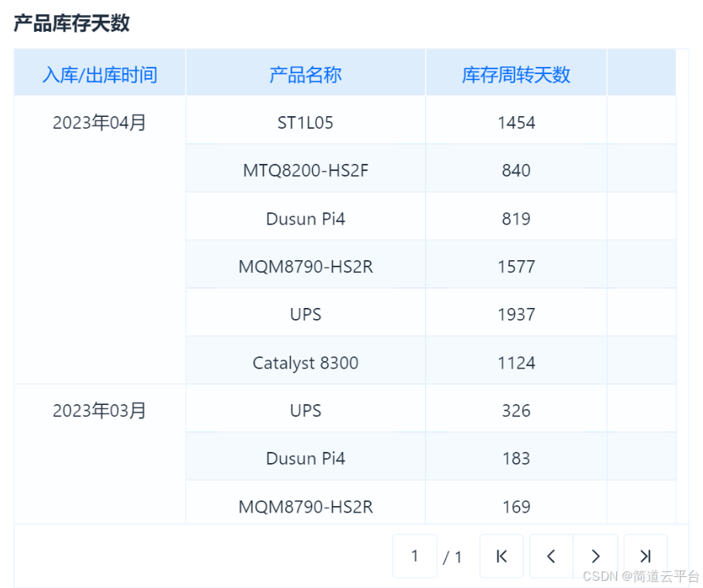Click the page number input field
Image resolution: width=703 pixels, height=588 pixels.
[415, 556]
